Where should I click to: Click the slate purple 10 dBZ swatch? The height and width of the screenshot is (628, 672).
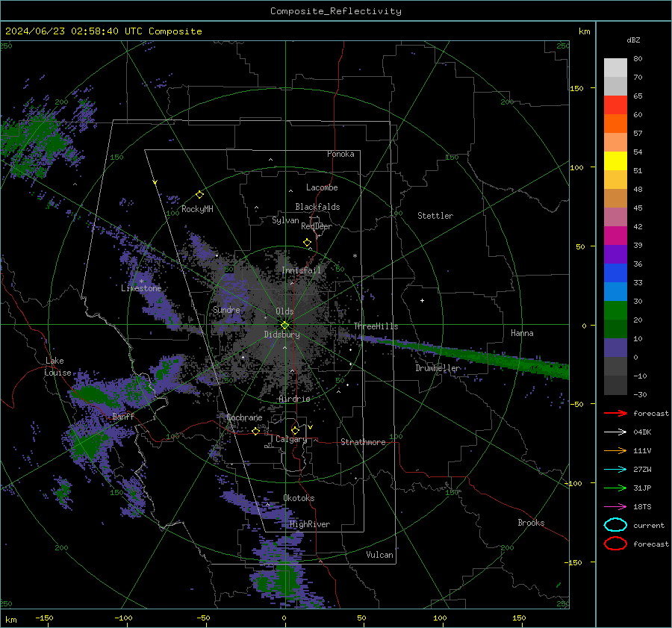[x=615, y=347]
